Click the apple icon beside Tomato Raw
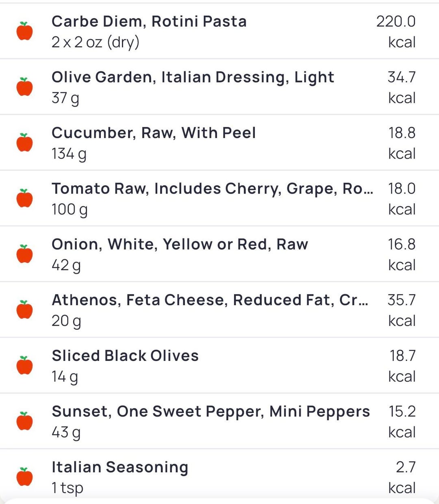 [24, 199]
